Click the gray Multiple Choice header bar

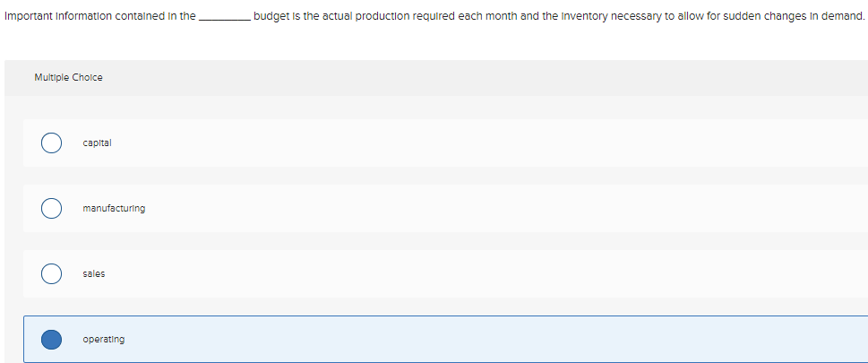pyautogui.click(x=436, y=78)
